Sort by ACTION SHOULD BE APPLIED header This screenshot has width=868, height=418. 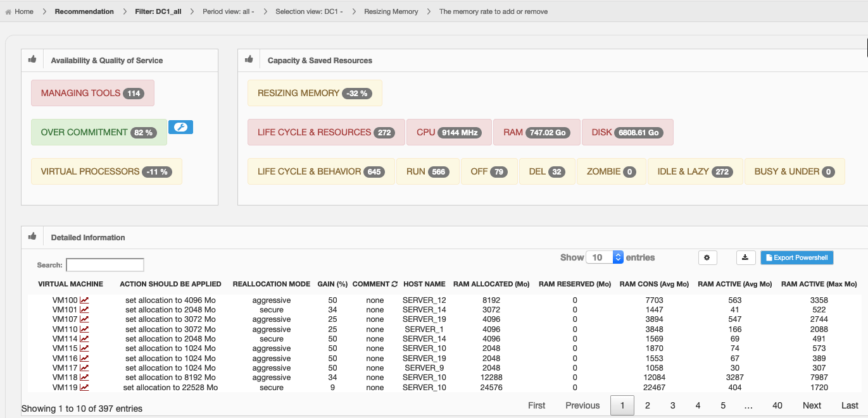pos(170,284)
